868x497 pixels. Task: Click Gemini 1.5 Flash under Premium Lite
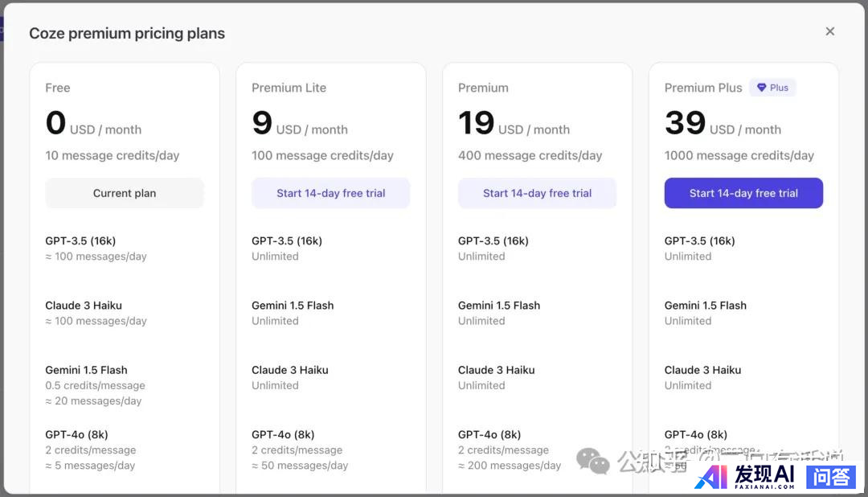click(x=293, y=305)
